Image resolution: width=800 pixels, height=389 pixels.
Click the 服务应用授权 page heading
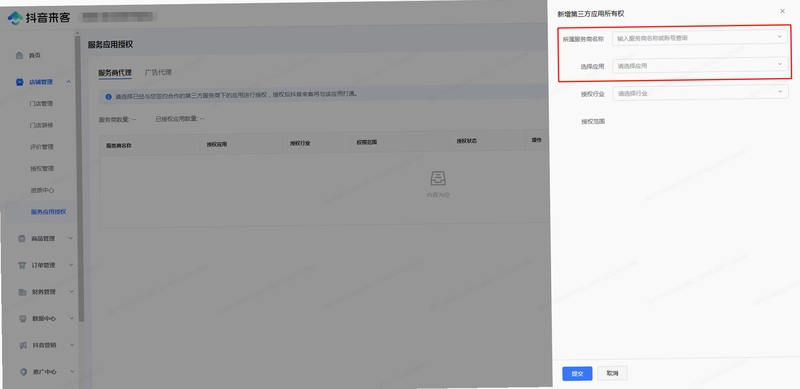111,45
